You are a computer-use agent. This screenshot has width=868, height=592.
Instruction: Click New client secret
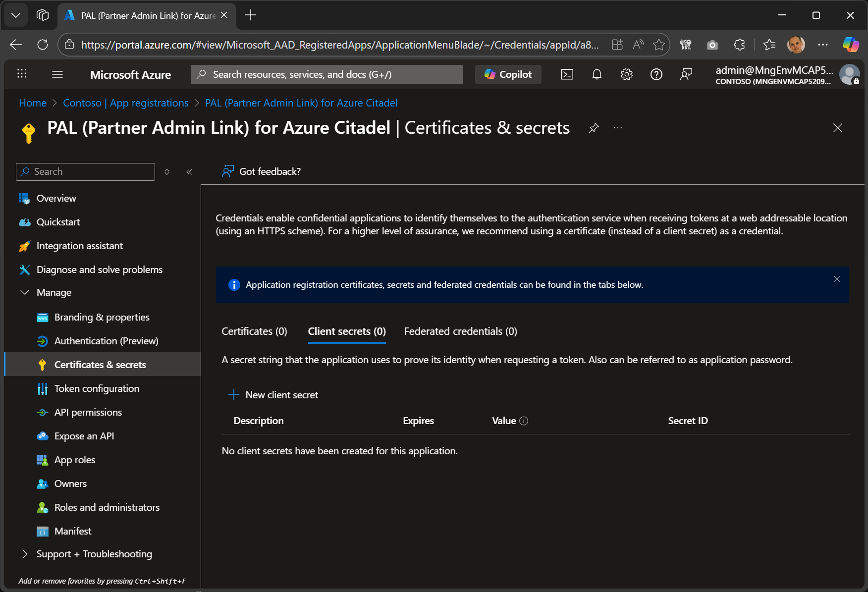273,395
